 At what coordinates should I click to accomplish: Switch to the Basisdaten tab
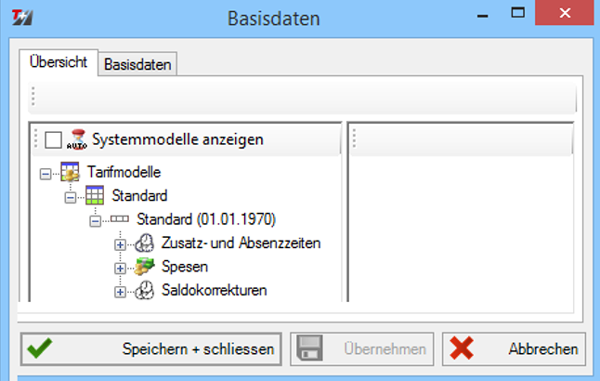[137, 64]
